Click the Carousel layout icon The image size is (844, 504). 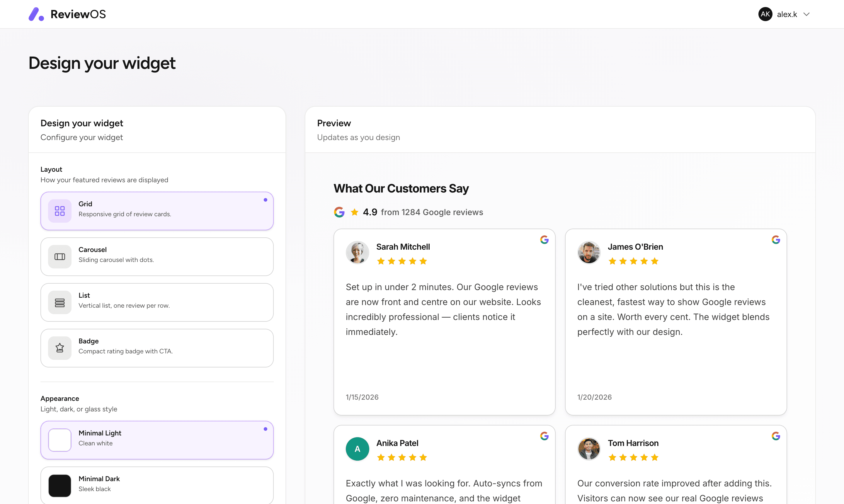coord(59,256)
